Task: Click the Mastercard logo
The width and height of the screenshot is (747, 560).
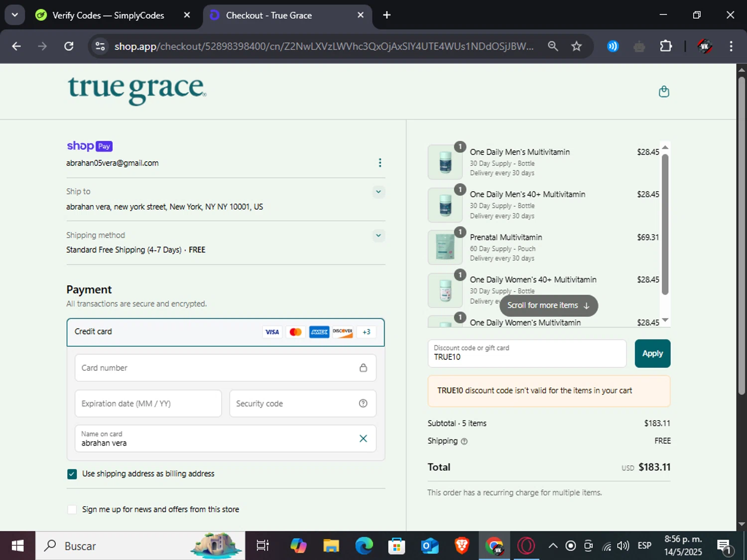Action: pos(295,332)
